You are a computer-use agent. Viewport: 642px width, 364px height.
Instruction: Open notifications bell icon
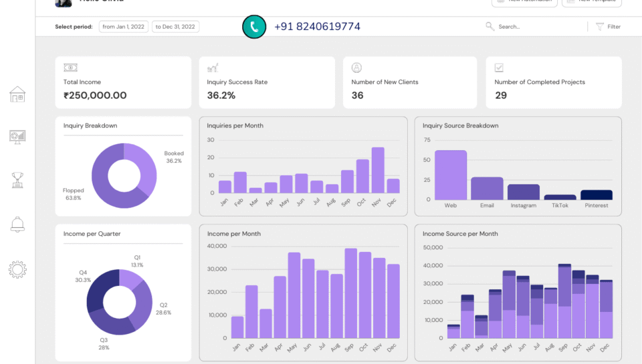(x=17, y=224)
